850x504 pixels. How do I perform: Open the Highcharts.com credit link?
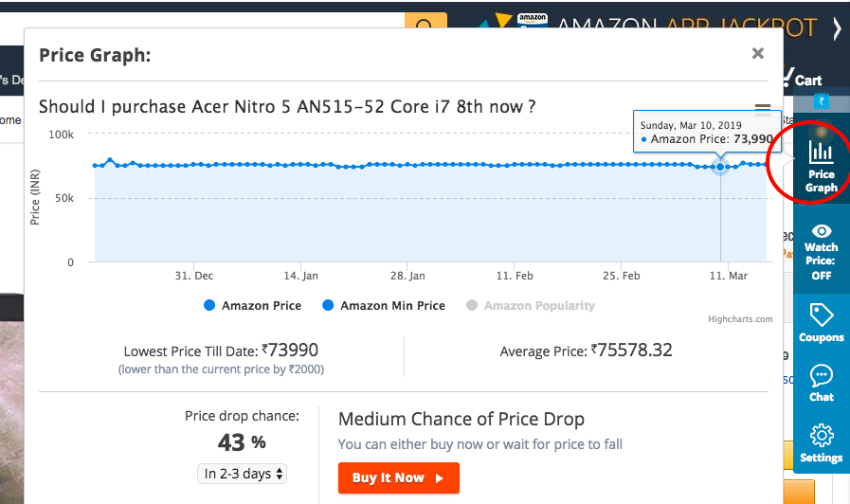(x=740, y=319)
